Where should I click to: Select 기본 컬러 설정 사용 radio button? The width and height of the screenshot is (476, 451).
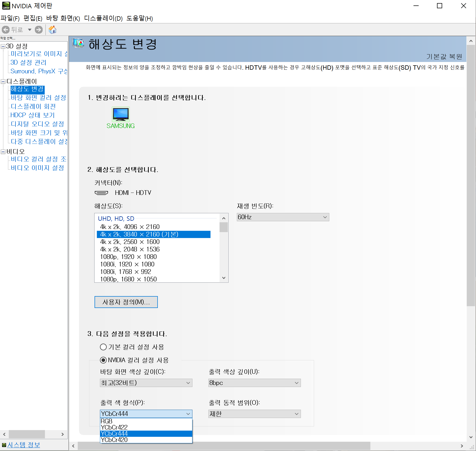coord(103,347)
